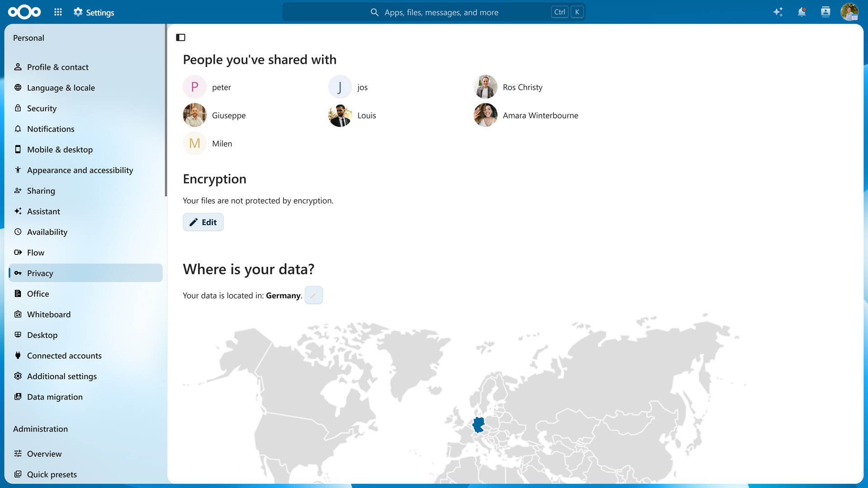Screen dimensions: 868x488
Task: Click Milen's avatar
Action: [195, 143]
